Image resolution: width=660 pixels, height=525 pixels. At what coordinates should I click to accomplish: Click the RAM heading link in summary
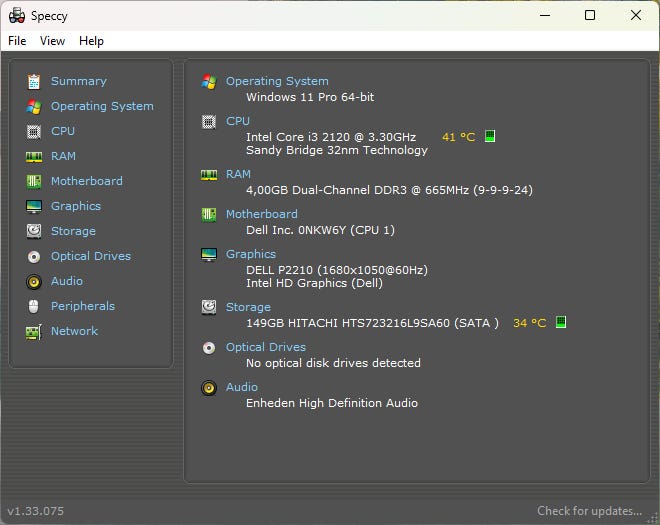pos(238,174)
